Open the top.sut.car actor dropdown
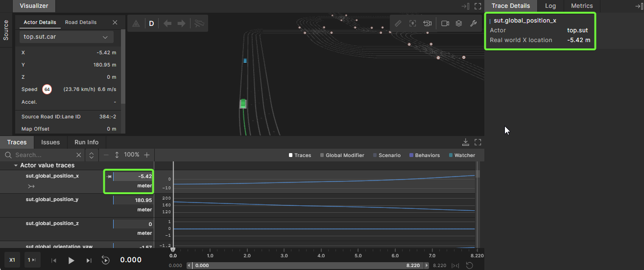Viewport: 644px width, 270px height. [66, 37]
